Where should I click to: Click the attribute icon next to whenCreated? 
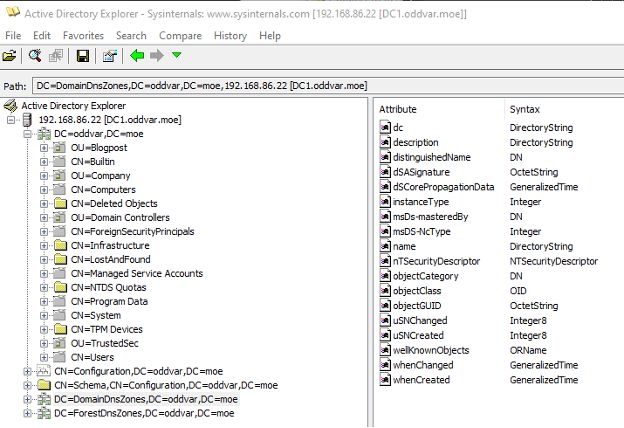[385, 379]
